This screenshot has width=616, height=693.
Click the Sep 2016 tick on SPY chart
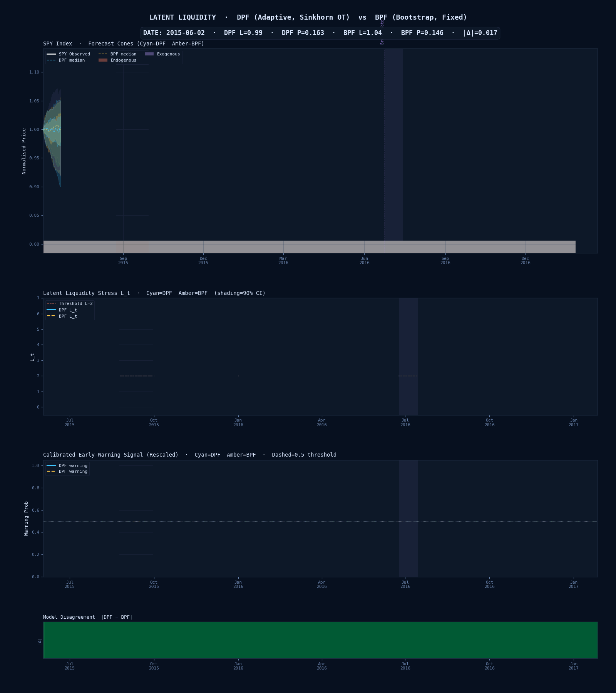click(x=445, y=261)
